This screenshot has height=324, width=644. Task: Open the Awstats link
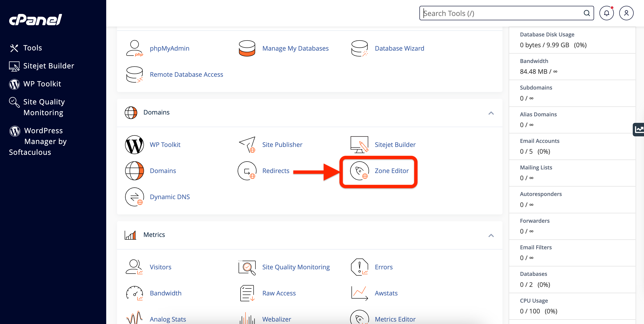386,293
